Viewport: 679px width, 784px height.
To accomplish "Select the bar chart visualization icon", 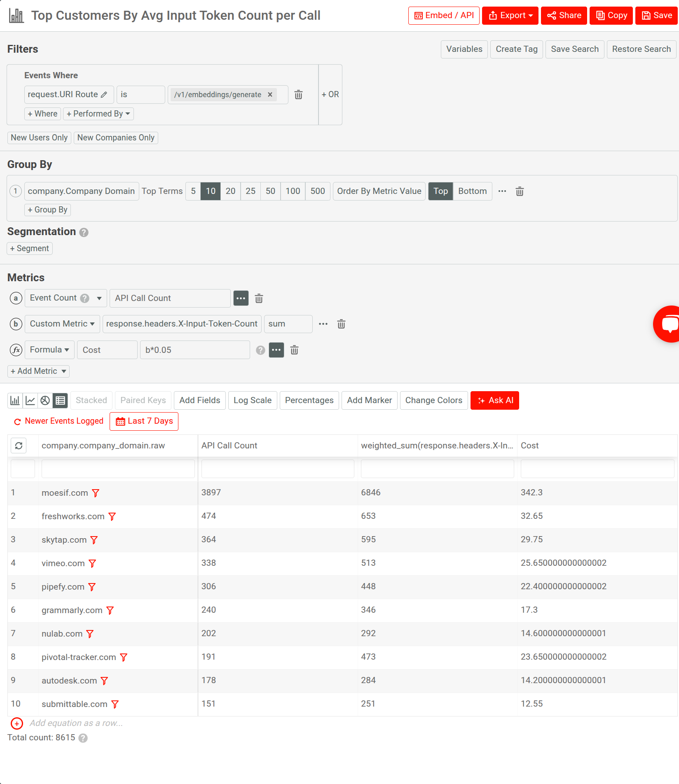I will (x=15, y=400).
